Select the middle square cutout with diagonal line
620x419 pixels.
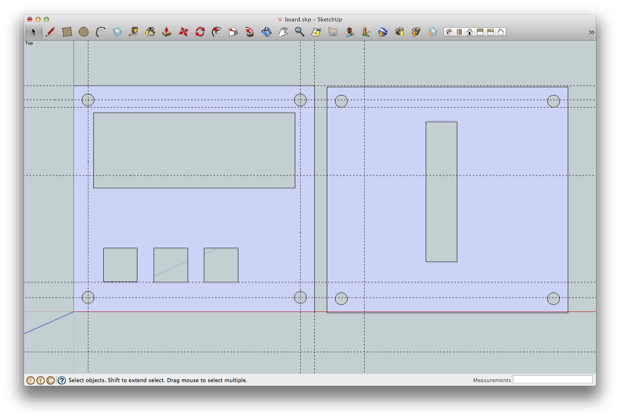(x=170, y=265)
